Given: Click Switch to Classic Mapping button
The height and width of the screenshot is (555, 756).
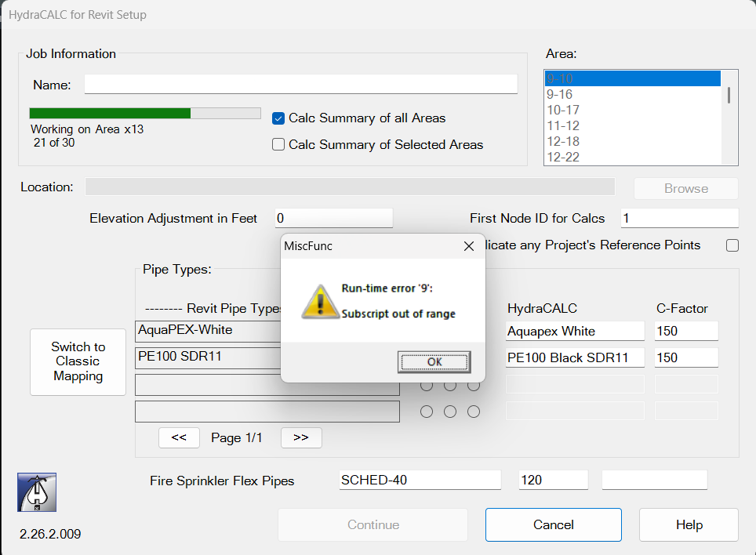Looking at the screenshot, I should click(78, 361).
